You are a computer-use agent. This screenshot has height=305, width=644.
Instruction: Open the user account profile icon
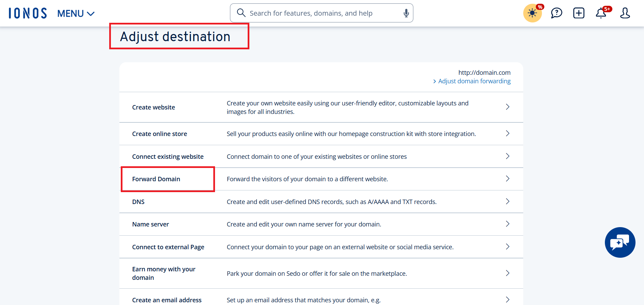click(625, 13)
